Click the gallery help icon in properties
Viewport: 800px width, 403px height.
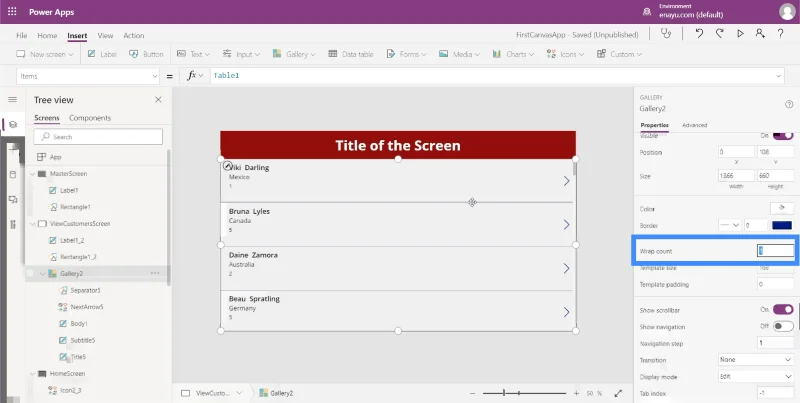point(789,105)
